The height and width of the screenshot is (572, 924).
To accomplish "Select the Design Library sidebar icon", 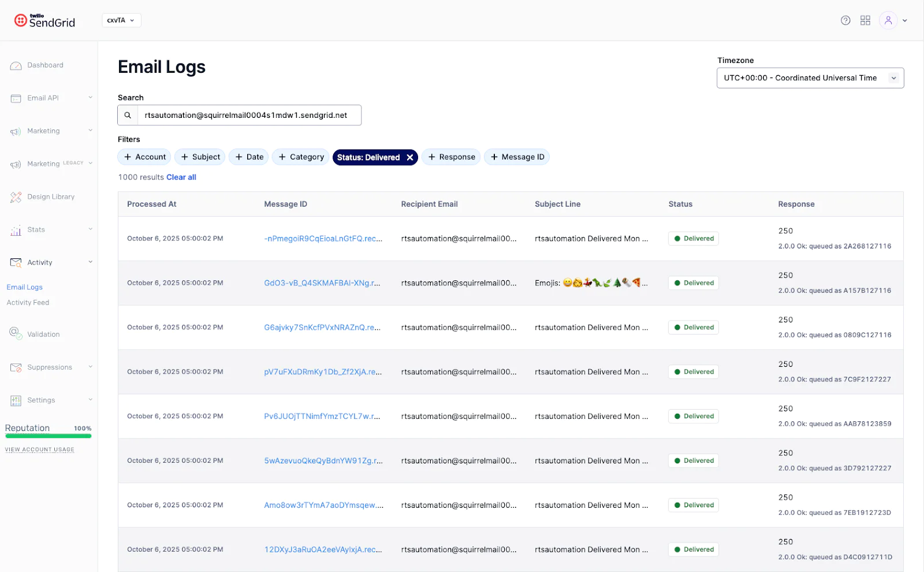I will pos(16,196).
